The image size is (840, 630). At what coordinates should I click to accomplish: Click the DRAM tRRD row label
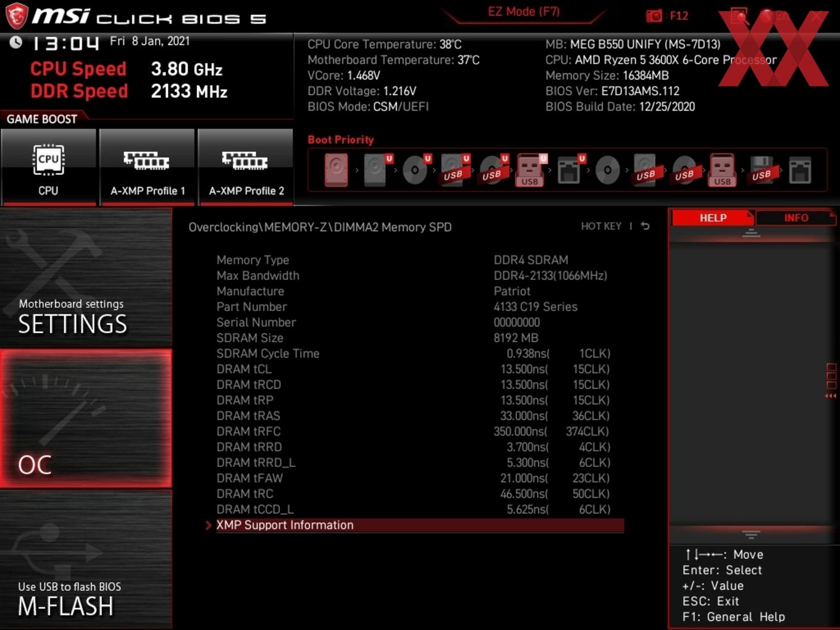click(249, 447)
